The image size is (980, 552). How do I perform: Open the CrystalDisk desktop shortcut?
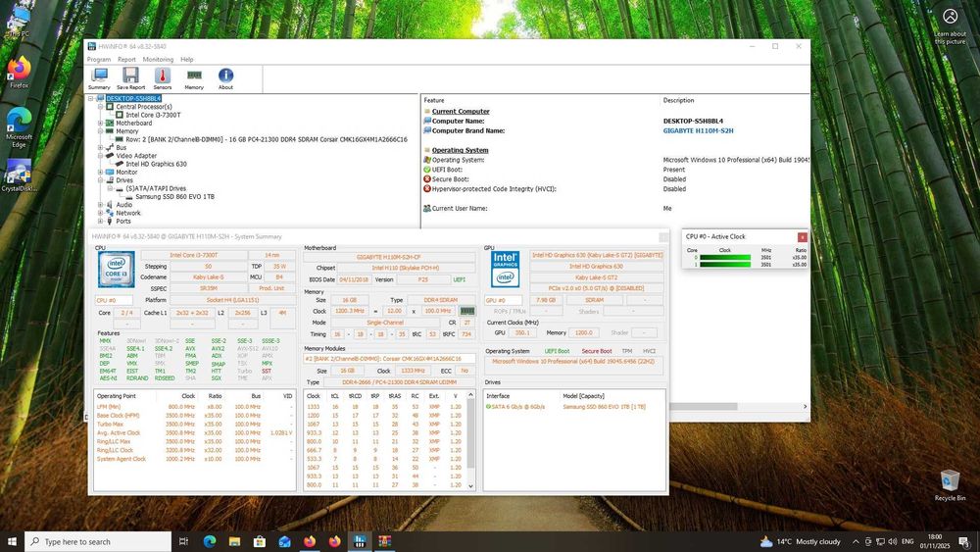pyautogui.click(x=19, y=176)
